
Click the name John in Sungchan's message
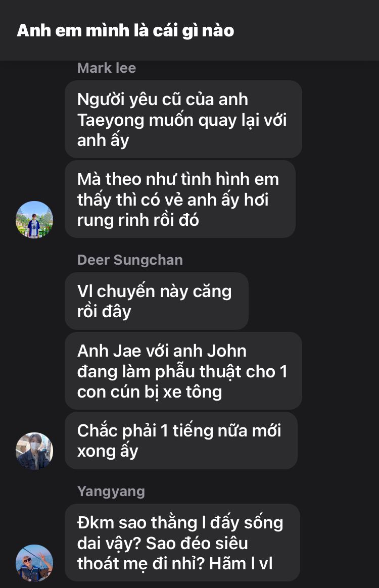(x=227, y=351)
